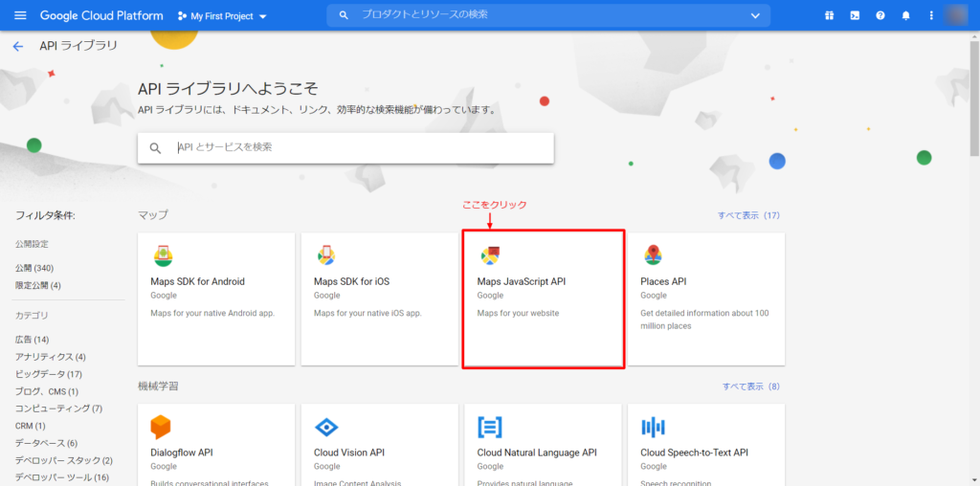Click the Cloud Vision eye icon
980x486 pixels.
pyautogui.click(x=326, y=428)
